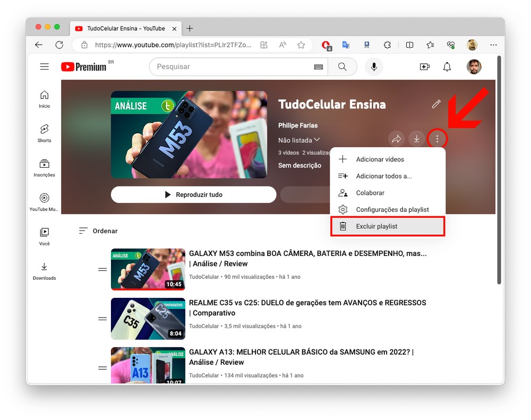Choose Configurações da playlist menu item
The height and width of the screenshot is (420, 531).
coord(392,209)
